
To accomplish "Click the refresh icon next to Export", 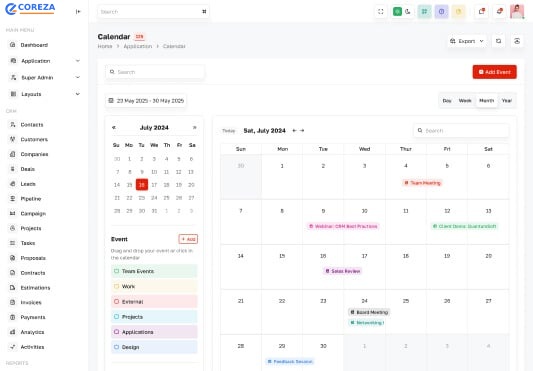I will click(498, 41).
